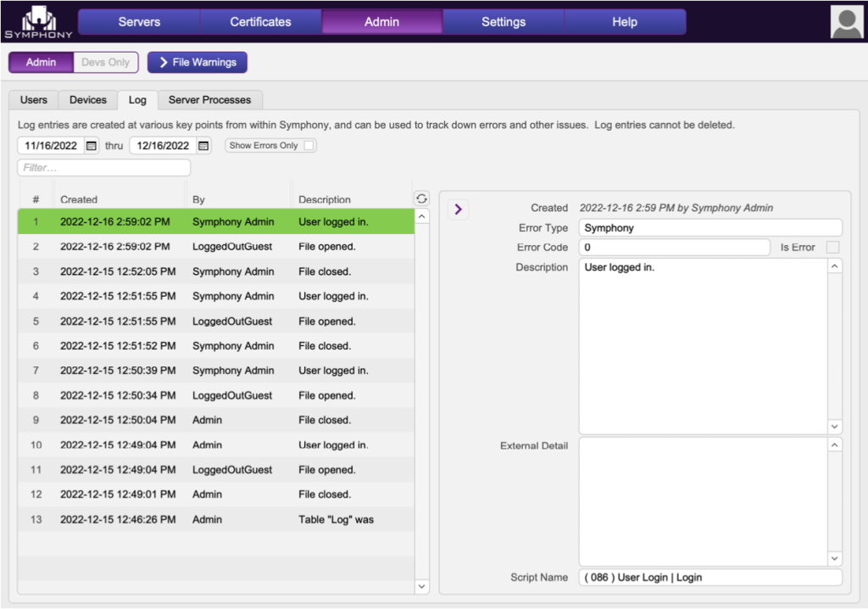The height and width of the screenshot is (609, 868).
Task: Click the Symphony logo
Action: [37, 21]
